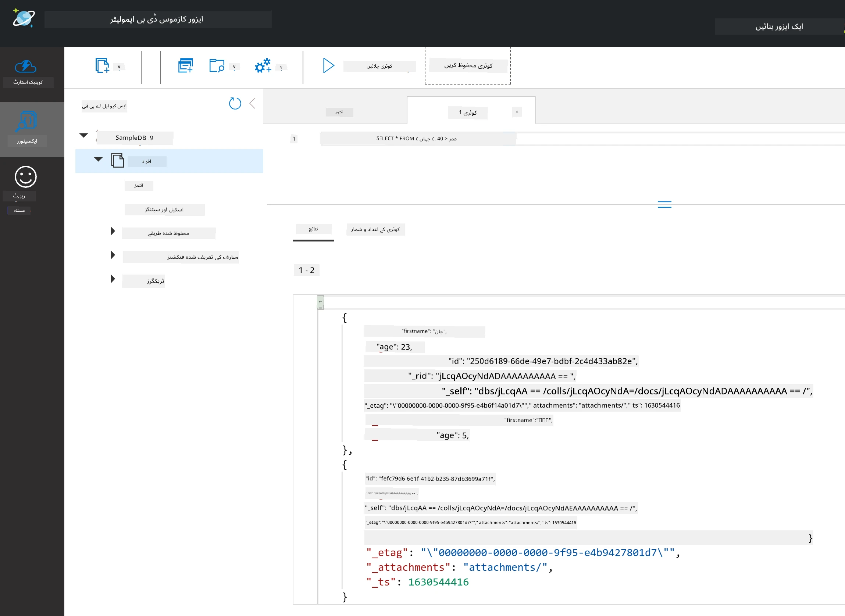Viewport: 845px width, 616px height.
Task: Click the ایزور کازموس ڈی بی ایمولیٹر title
Action: (x=157, y=19)
